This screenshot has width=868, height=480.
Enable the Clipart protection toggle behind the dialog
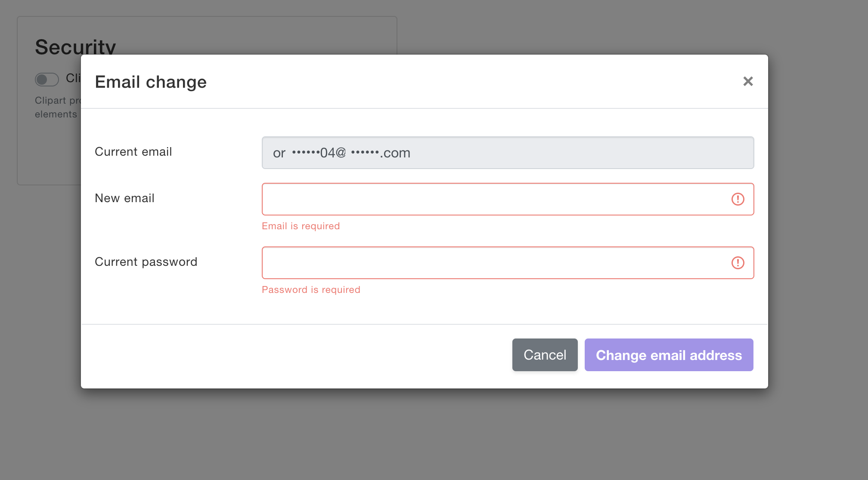tap(46, 80)
